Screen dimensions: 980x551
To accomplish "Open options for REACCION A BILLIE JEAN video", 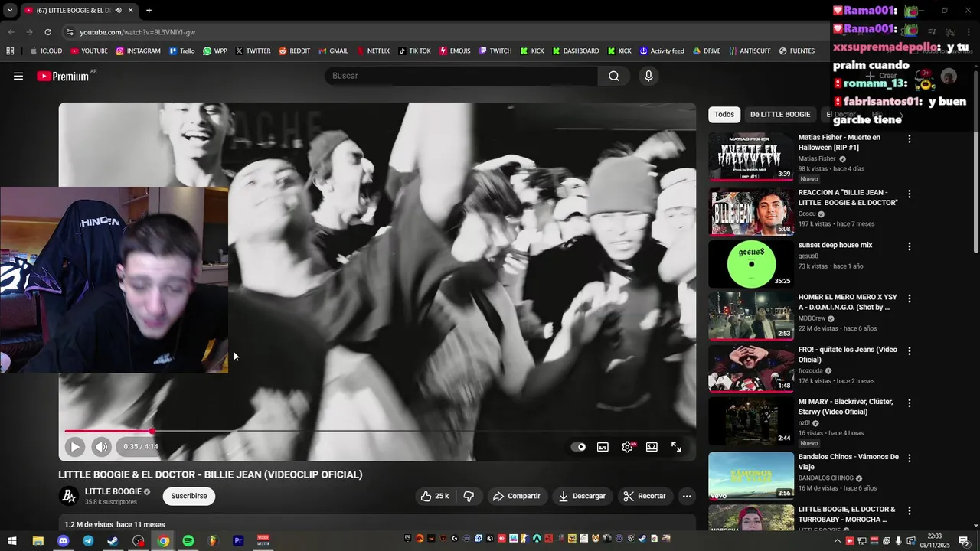I will pyautogui.click(x=910, y=194).
